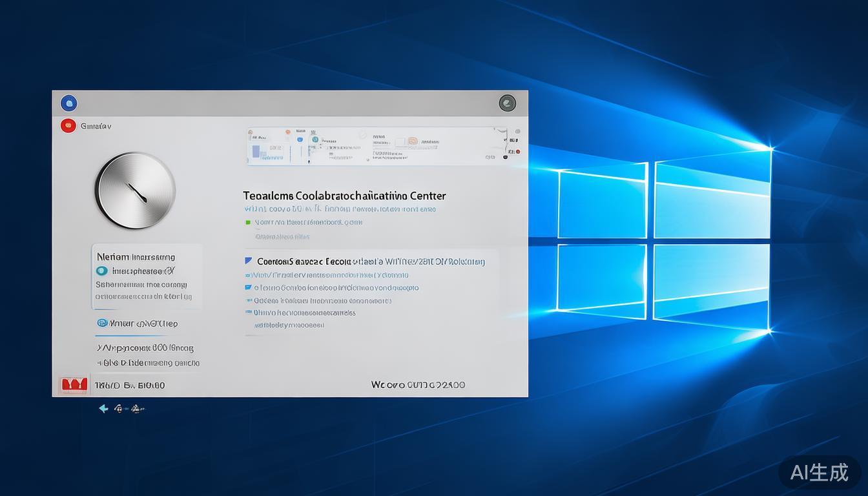Click the red circle icon beside Gmatav
868x496 pixels.
(68, 126)
